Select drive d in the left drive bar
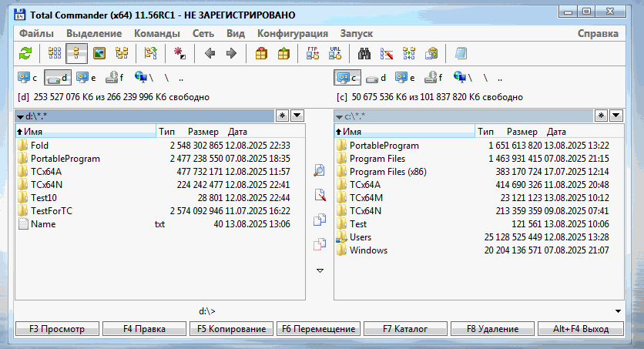This screenshot has height=349, width=644. (58, 78)
